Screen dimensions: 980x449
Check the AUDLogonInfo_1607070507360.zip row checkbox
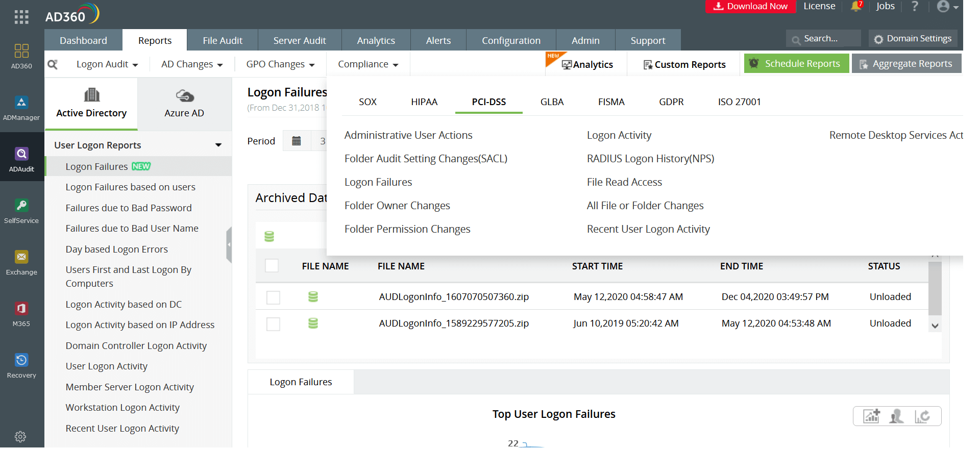(274, 297)
